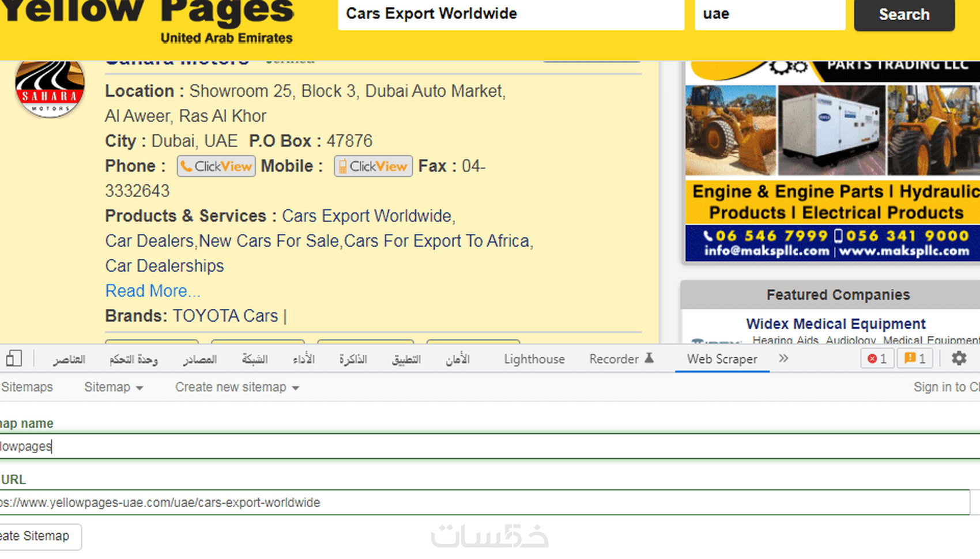Open the Read More link
This screenshot has width=980, height=559.
153,291
